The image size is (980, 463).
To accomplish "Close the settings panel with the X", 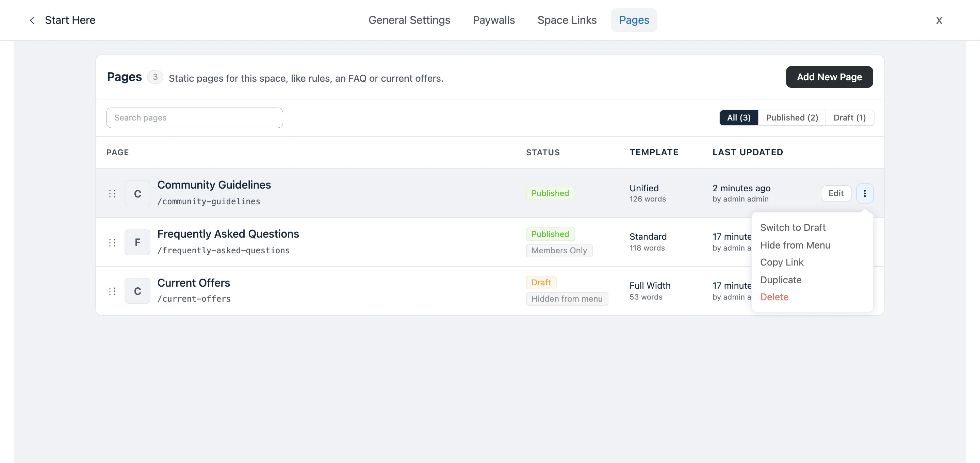I will [x=939, y=20].
